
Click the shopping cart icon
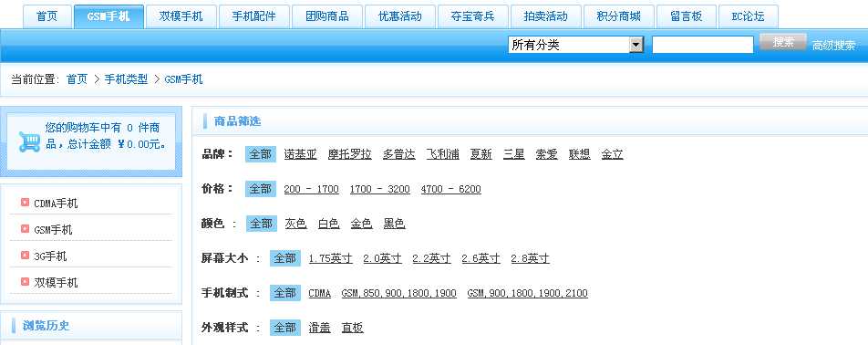pos(29,141)
